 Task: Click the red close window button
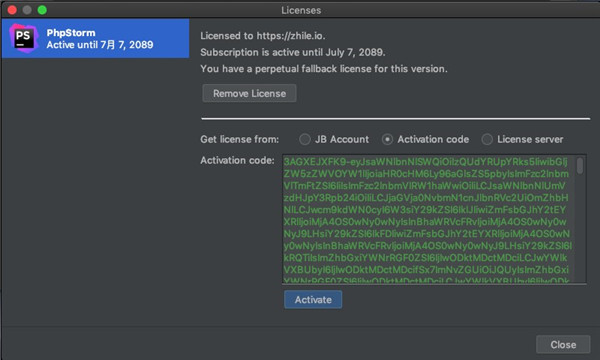pyautogui.click(x=12, y=10)
